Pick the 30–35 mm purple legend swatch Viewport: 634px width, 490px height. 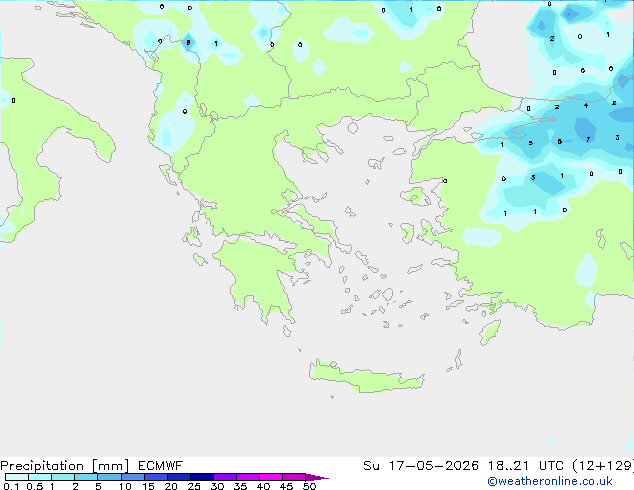pyautogui.click(x=225, y=477)
